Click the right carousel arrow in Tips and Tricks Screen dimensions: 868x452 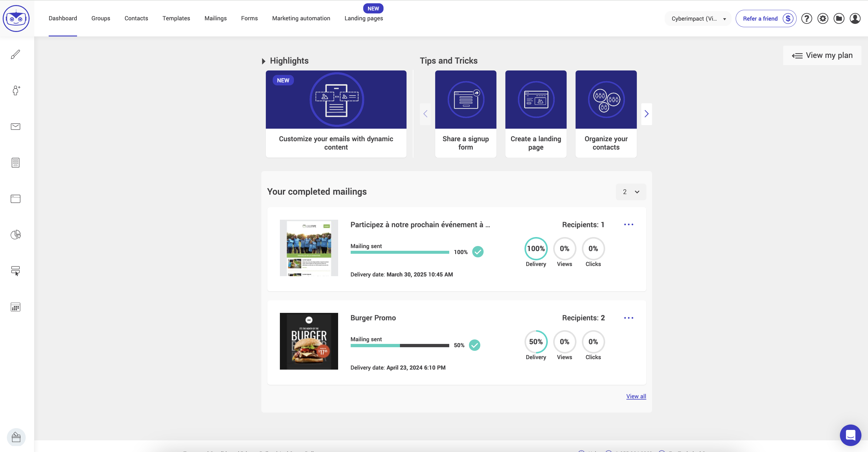[646, 114]
